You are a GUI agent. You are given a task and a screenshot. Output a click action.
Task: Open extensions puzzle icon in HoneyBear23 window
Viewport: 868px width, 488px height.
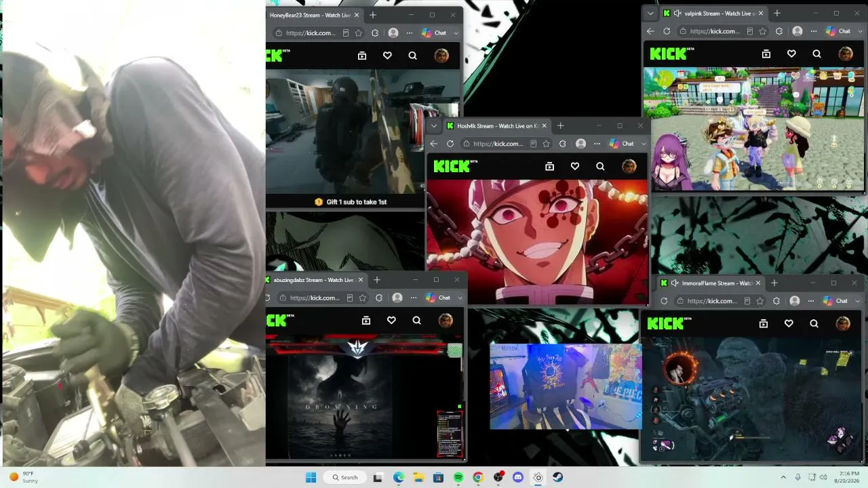375,33
